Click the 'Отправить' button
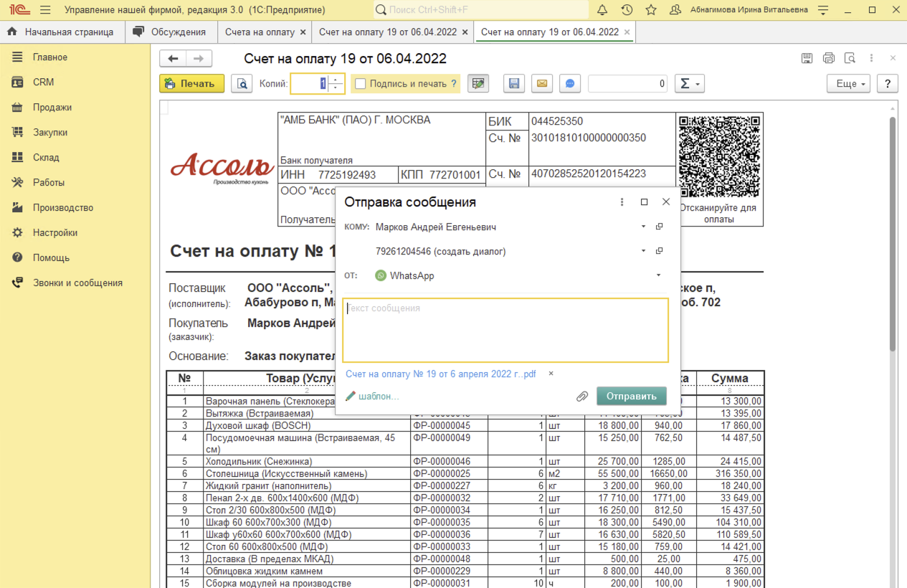Viewport: 907px width, 588px height. [631, 397]
